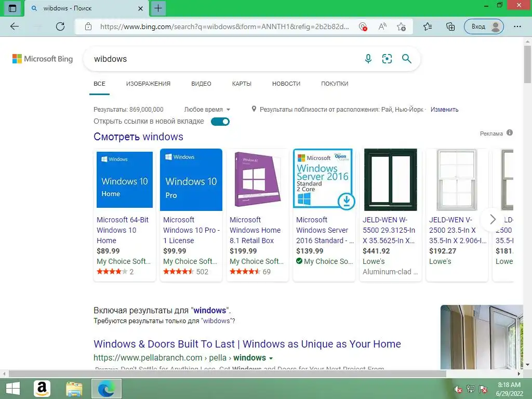The height and width of the screenshot is (399, 532).
Task: Launch Amazon from taskbar
Action: (42, 389)
